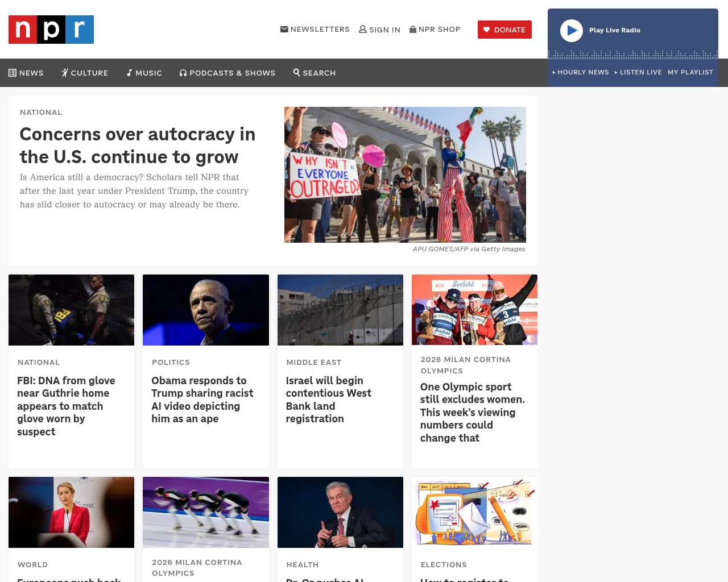Click the Elections category label
This screenshot has height=582, width=728.
tap(444, 564)
